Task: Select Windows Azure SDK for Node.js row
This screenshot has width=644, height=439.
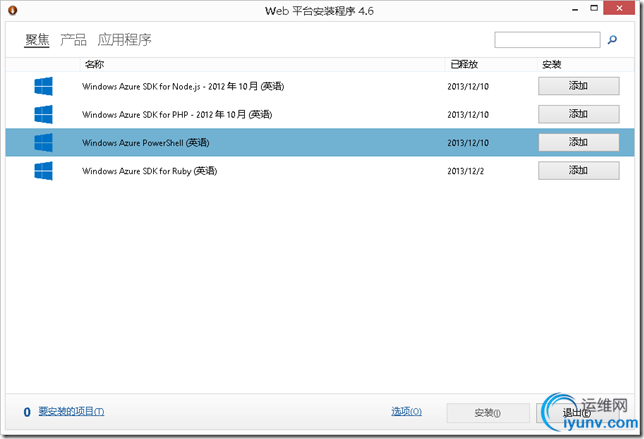Action: tap(320, 86)
